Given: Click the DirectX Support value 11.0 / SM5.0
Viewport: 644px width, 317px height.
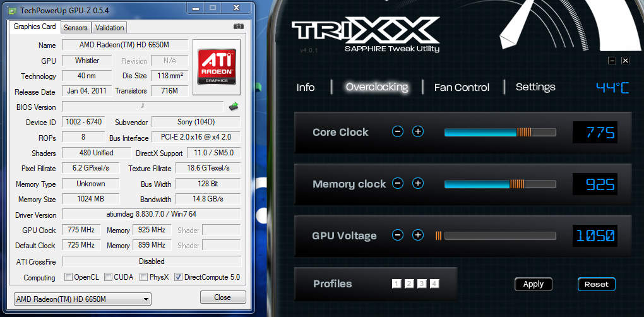Looking at the screenshot, I should 213,153.
